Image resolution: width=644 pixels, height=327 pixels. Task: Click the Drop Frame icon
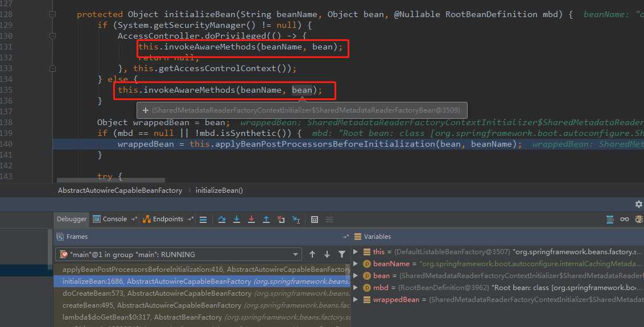click(x=281, y=220)
